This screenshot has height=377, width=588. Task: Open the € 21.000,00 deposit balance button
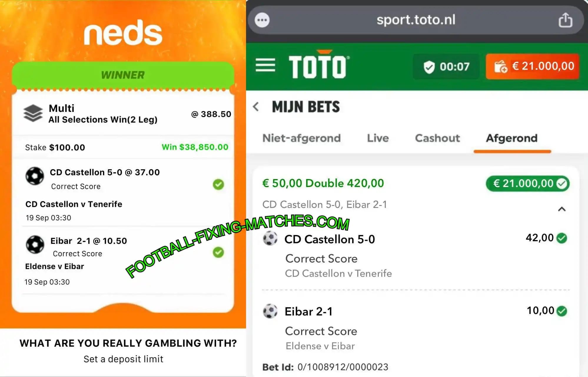[533, 66]
